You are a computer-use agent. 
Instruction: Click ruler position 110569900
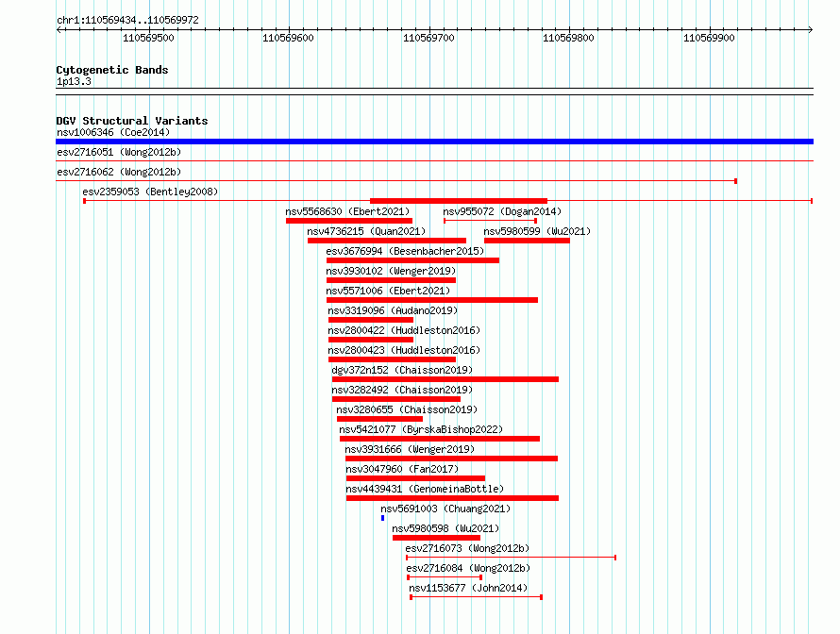pyautogui.click(x=709, y=38)
